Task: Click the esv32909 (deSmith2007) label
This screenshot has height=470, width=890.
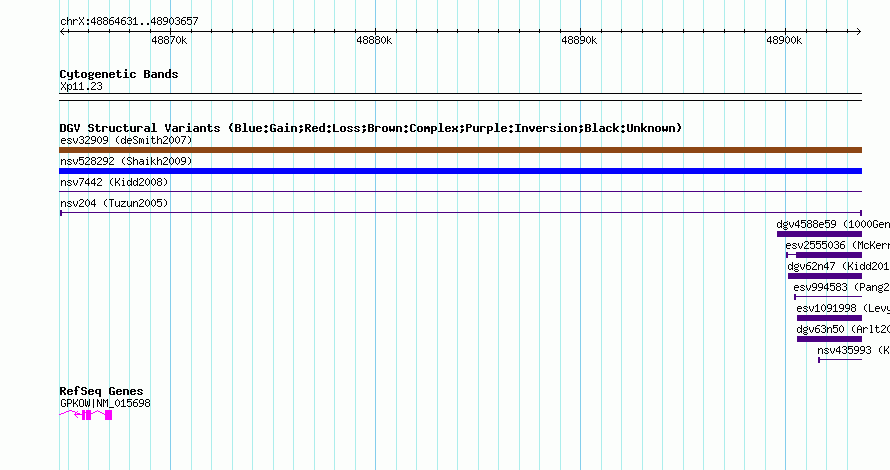Action: (x=126, y=140)
